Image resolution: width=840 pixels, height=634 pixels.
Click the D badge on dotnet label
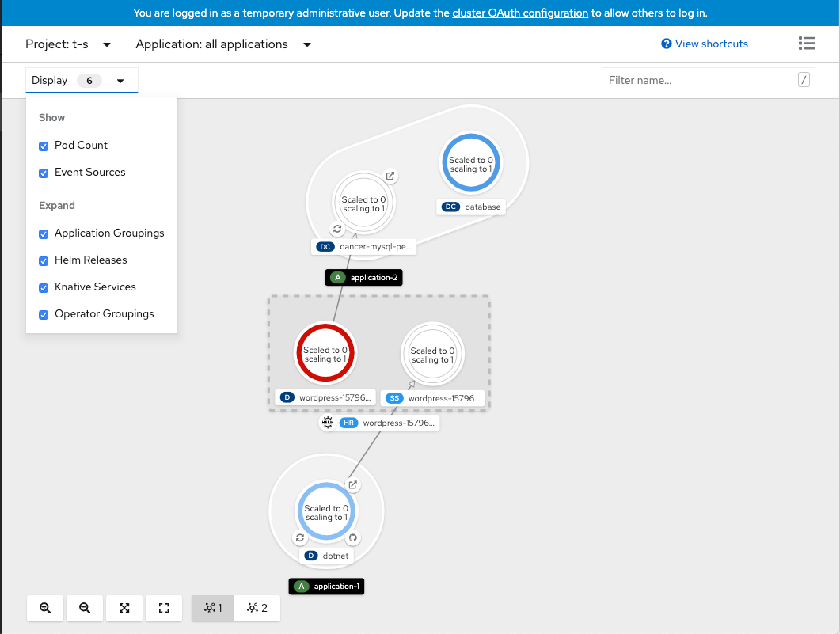pos(310,556)
